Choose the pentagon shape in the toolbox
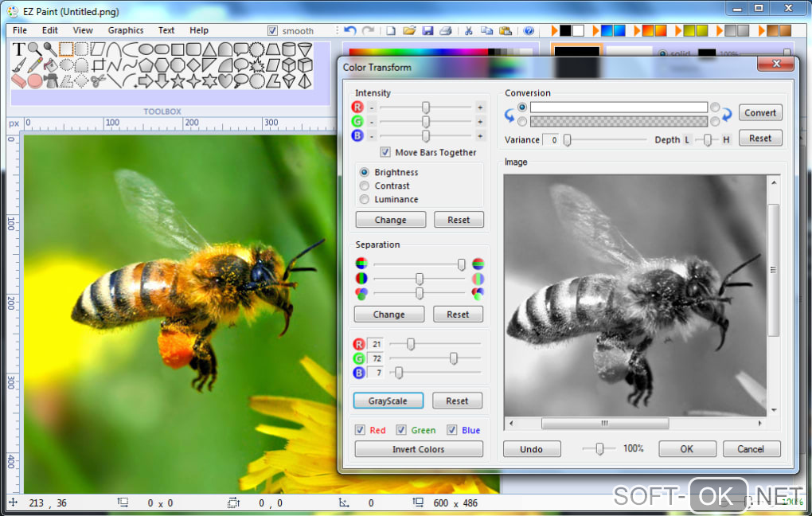Viewport: 812px width, 516px height. (146, 65)
